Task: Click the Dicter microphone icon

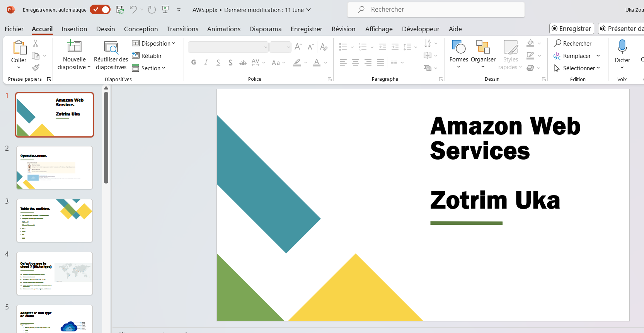Action: (622, 47)
